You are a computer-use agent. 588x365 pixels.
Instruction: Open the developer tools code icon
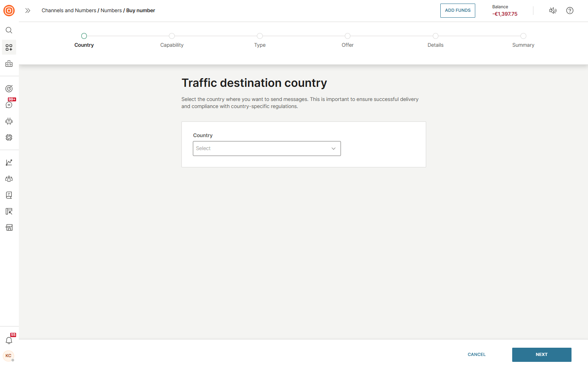[9, 64]
